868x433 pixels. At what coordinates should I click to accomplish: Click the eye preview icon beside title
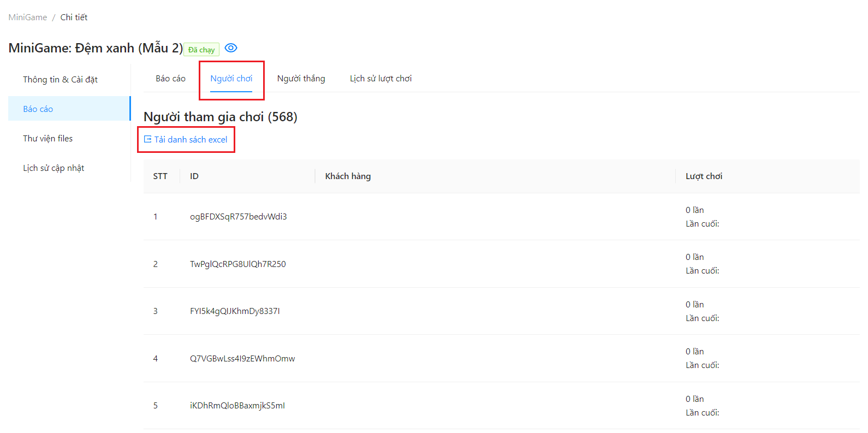[x=231, y=48]
